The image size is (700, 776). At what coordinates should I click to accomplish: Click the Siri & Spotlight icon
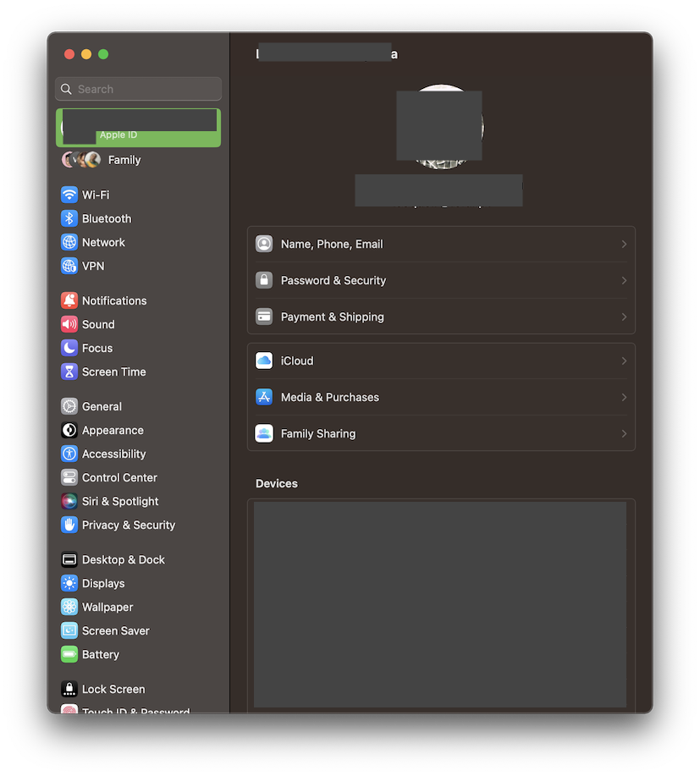click(x=69, y=501)
